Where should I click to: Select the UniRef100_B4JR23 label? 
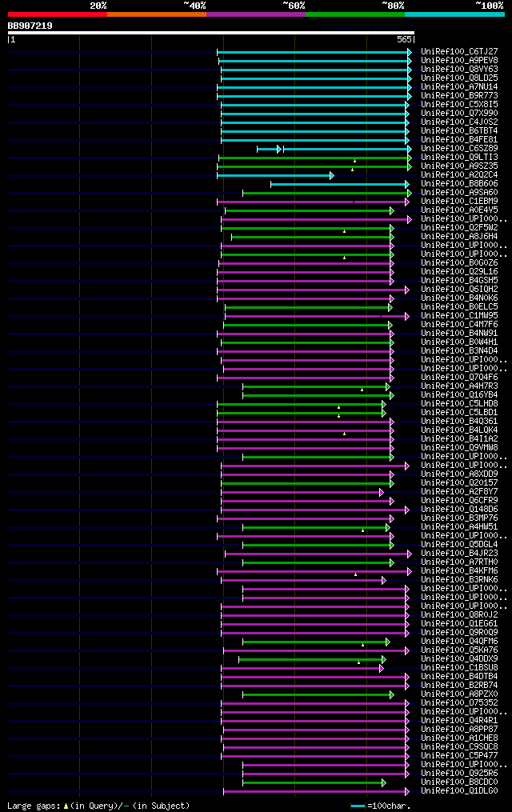[x=459, y=554]
